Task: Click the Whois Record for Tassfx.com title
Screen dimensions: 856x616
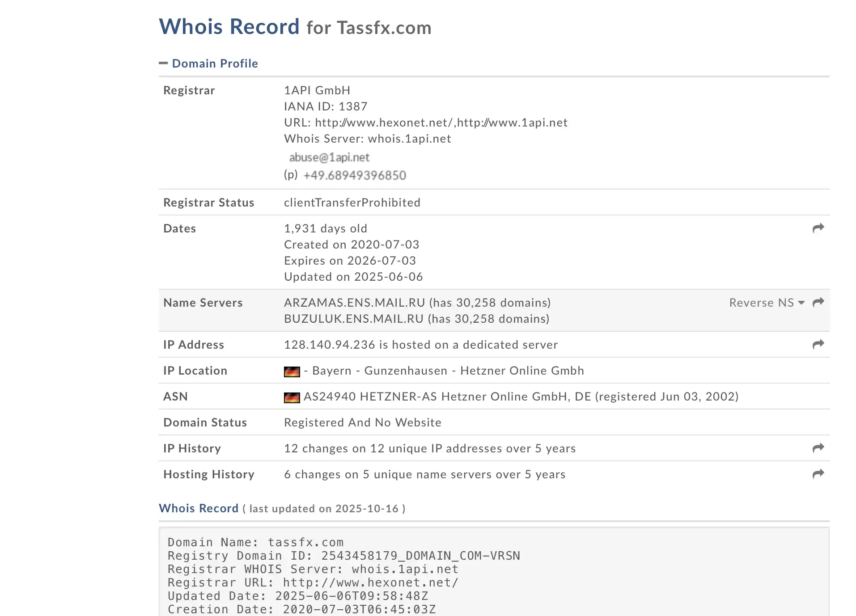Action: pyautogui.click(x=295, y=27)
